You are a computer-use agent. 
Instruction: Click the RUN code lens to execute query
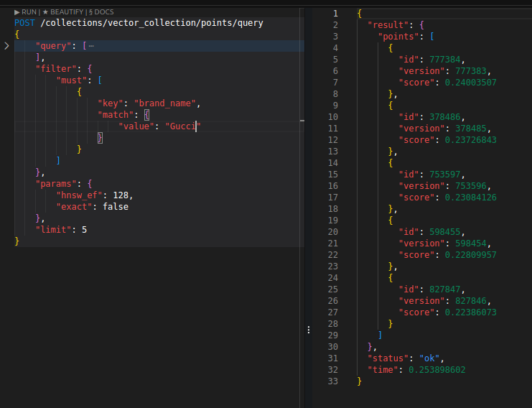[25, 12]
